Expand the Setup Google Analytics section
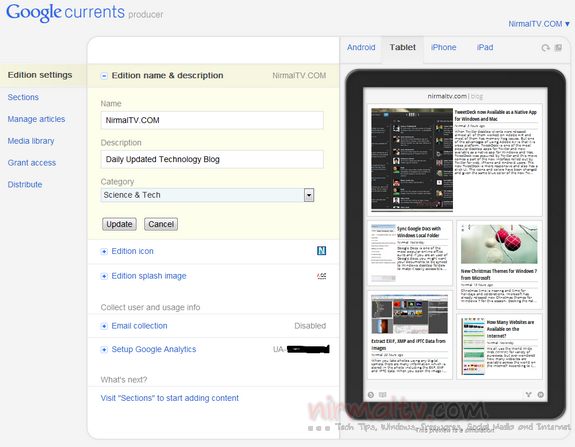This screenshot has width=575, height=447. coord(104,349)
